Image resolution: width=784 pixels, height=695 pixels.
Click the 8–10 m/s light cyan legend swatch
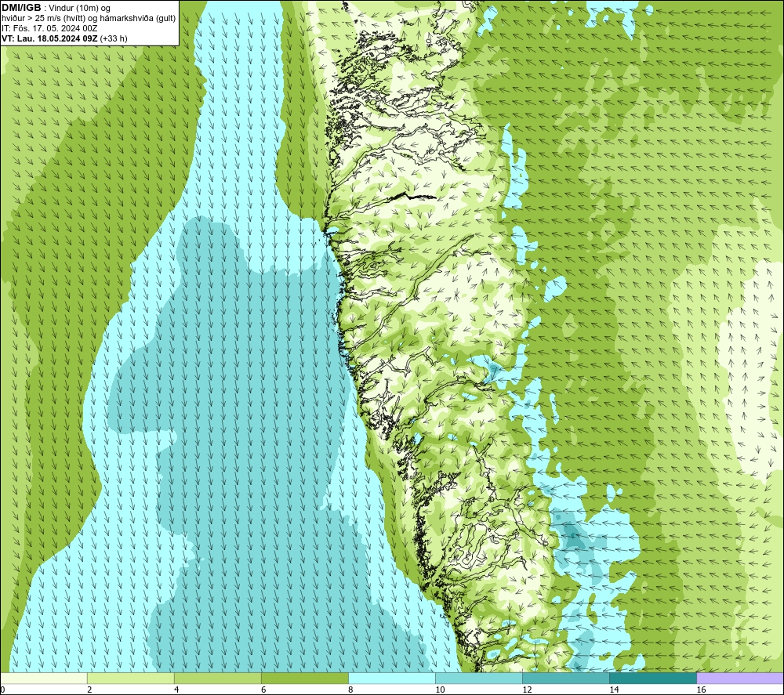coord(391,678)
